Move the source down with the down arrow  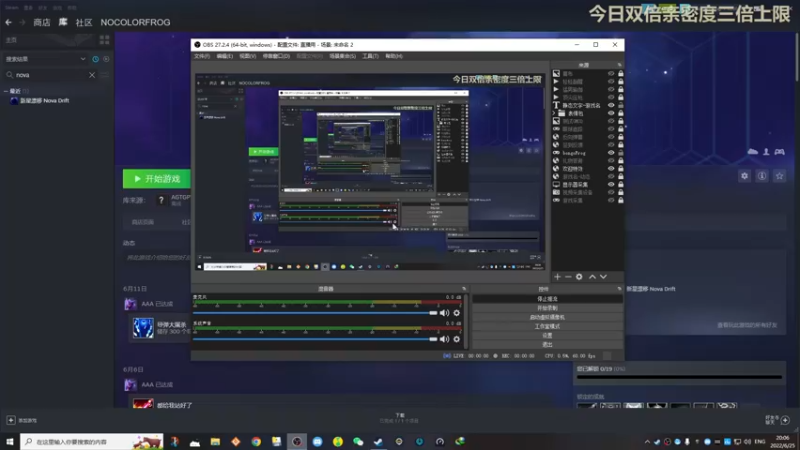pos(603,277)
